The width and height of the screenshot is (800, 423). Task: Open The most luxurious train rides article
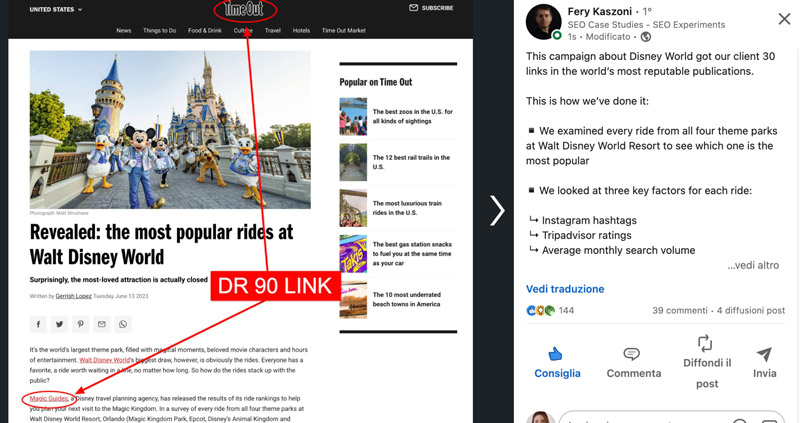click(x=407, y=208)
